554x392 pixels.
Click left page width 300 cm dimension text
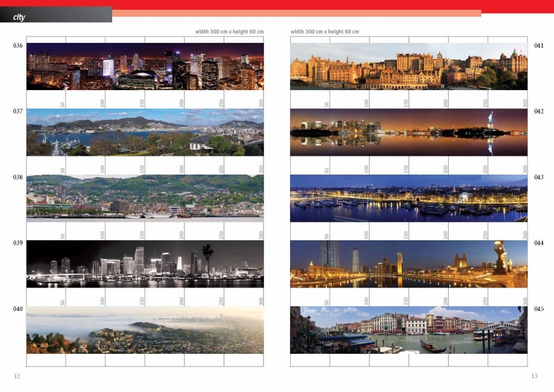[x=229, y=32]
